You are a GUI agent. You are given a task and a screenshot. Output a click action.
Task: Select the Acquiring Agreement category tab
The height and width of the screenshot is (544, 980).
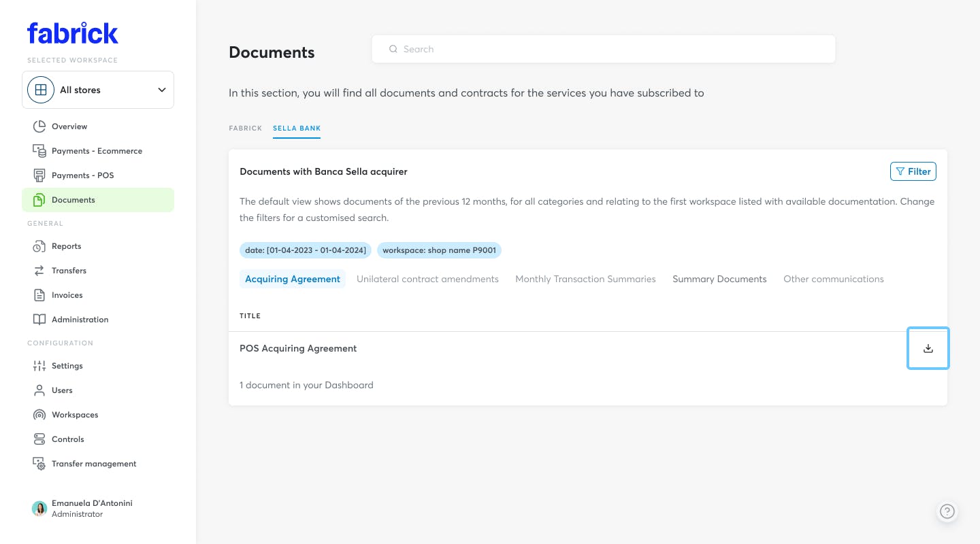pyautogui.click(x=293, y=279)
